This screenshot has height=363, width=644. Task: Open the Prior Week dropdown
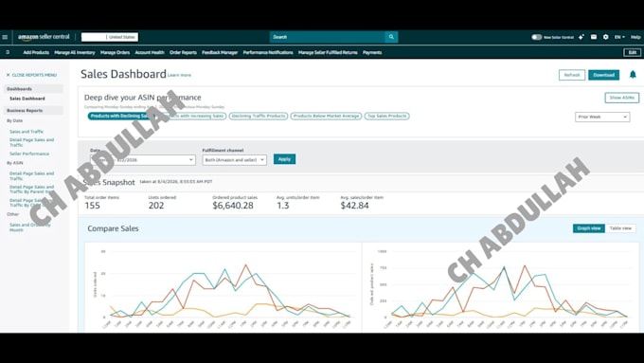tap(602, 117)
